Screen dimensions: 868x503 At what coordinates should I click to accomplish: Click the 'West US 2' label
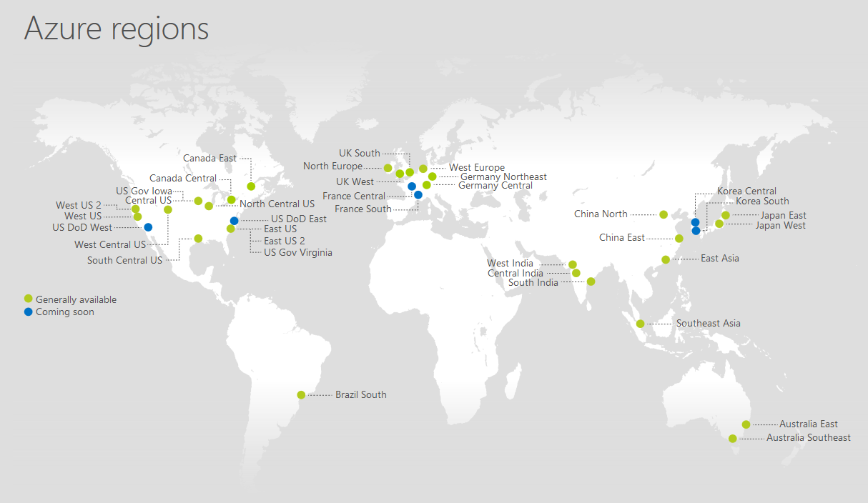pos(79,206)
